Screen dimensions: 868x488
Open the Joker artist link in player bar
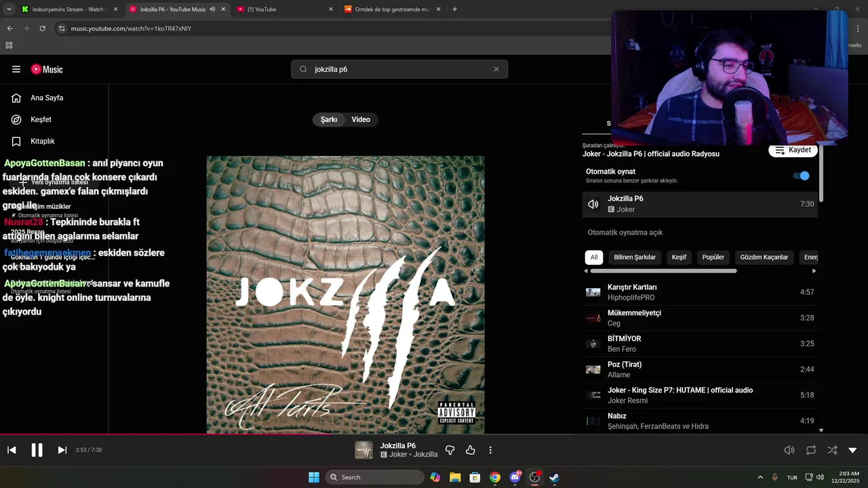click(x=398, y=455)
